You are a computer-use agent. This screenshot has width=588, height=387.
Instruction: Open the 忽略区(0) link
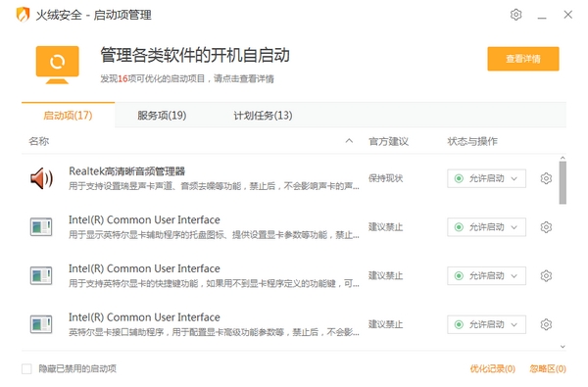pyautogui.click(x=548, y=369)
